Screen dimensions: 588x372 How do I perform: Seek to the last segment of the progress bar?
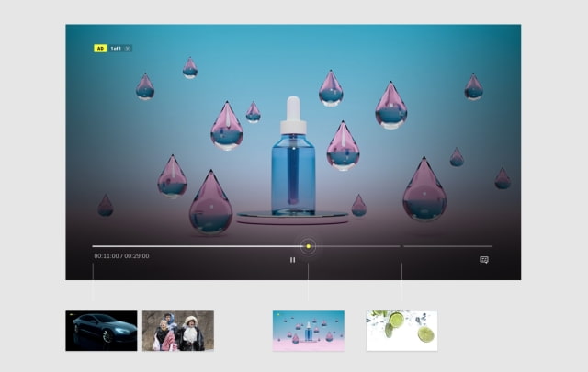(x=448, y=246)
